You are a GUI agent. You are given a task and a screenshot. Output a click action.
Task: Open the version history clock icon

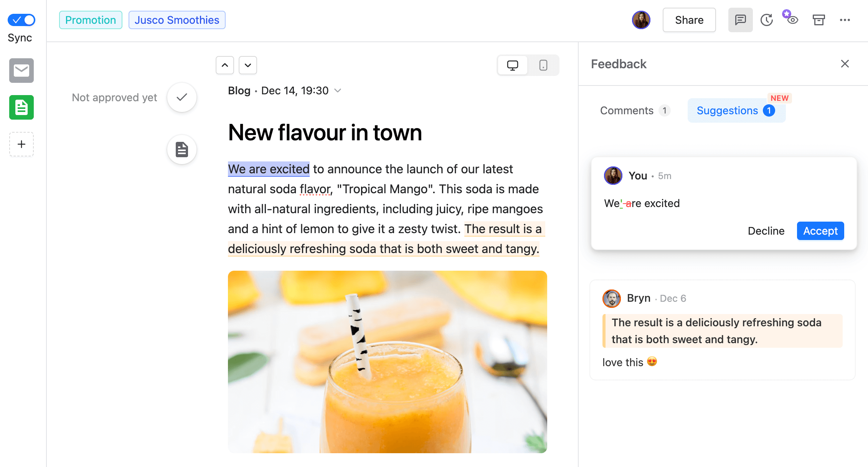pos(766,20)
